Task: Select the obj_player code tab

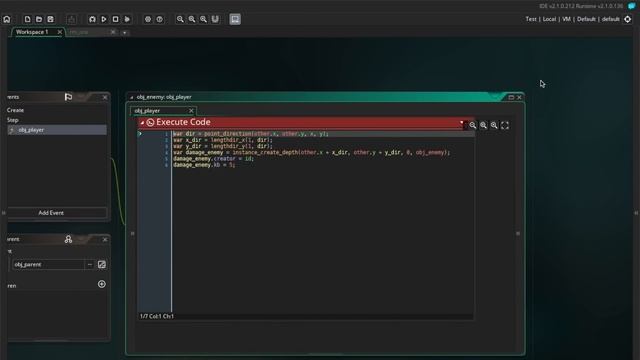Action: [x=147, y=111]
